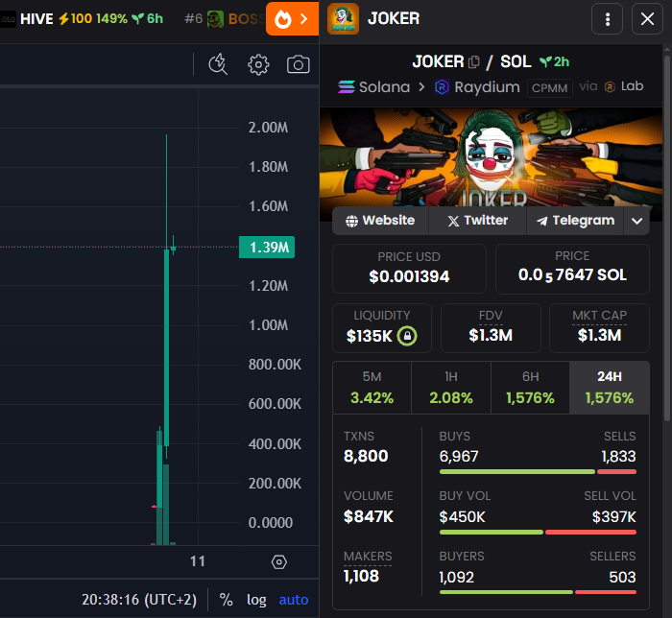This screenshot has width=672, height=618.
Task: Select the 5M timeframe tab
Action: click(372, 388)
